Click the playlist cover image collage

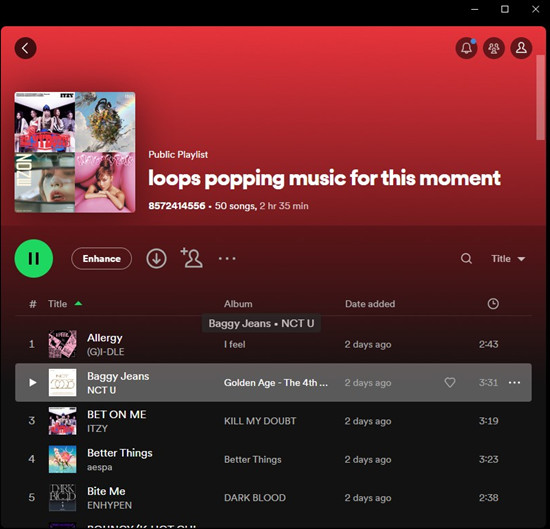75,152
